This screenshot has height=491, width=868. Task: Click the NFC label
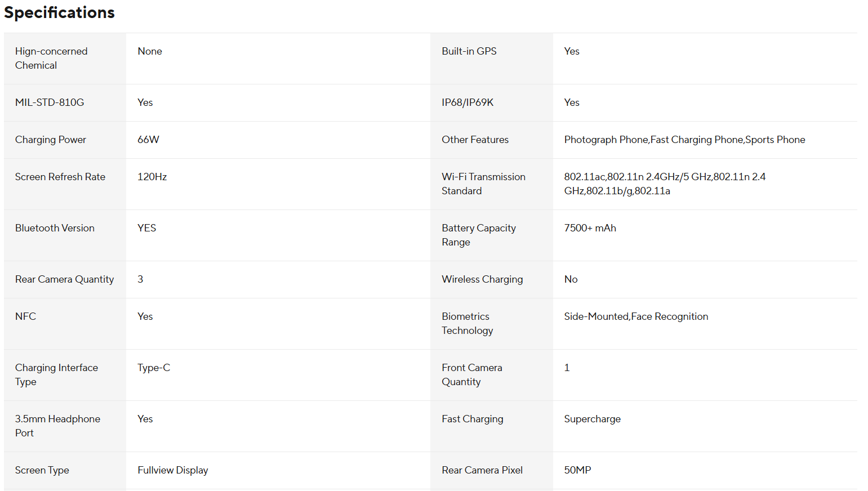click(x=25, y=316)
